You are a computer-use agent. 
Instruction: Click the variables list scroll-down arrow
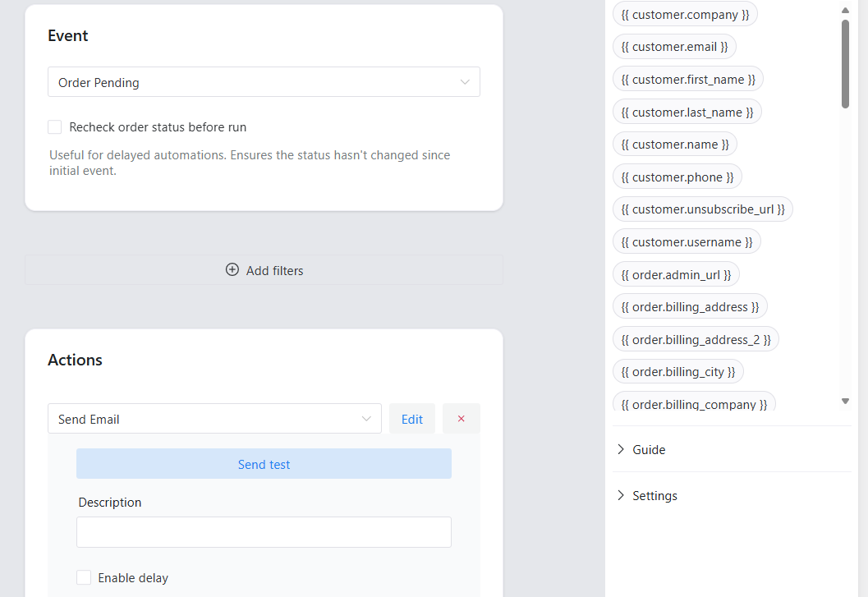pyautogui.click(x=845, y=401)
